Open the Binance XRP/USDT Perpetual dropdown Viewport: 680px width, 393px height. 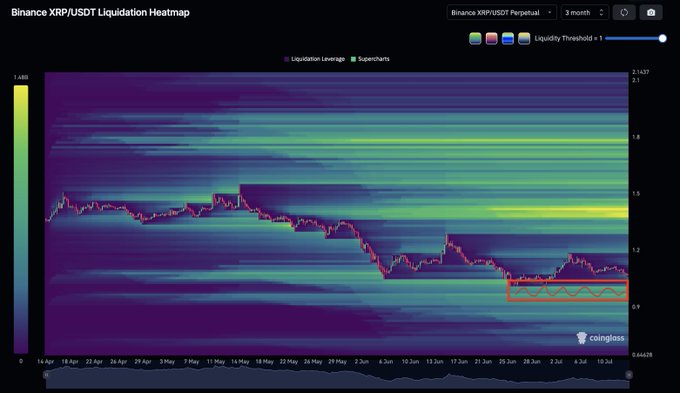(x=502, y=13)
